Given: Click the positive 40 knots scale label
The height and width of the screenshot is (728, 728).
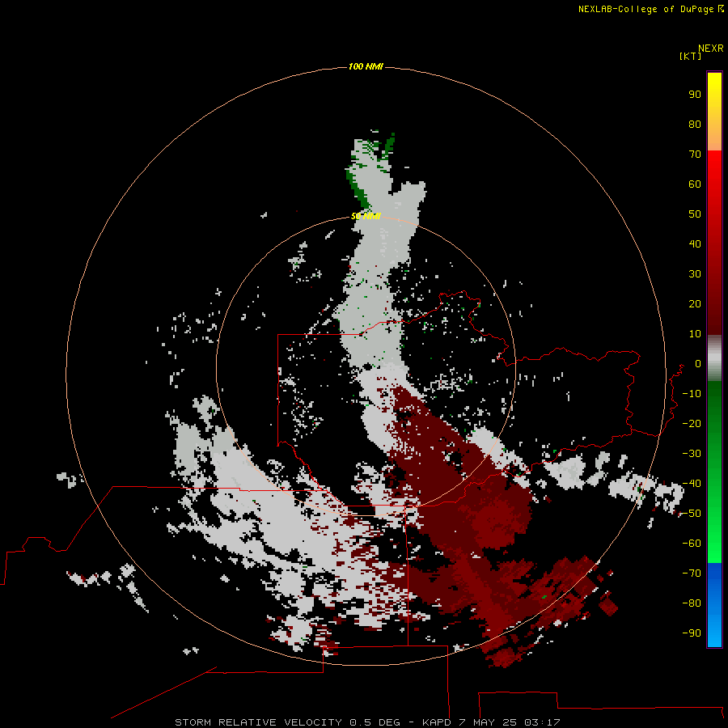Looking at the screenshot, I should point(695,243).
